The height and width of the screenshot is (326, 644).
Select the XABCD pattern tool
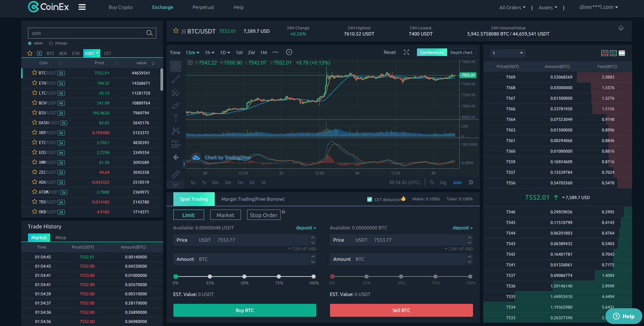point(176,131)
